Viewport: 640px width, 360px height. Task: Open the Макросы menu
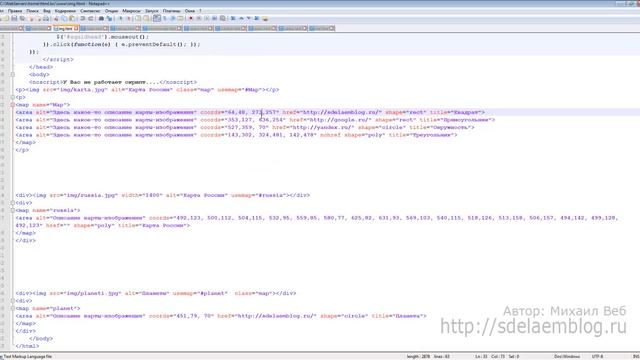click(x=131, y=11)
